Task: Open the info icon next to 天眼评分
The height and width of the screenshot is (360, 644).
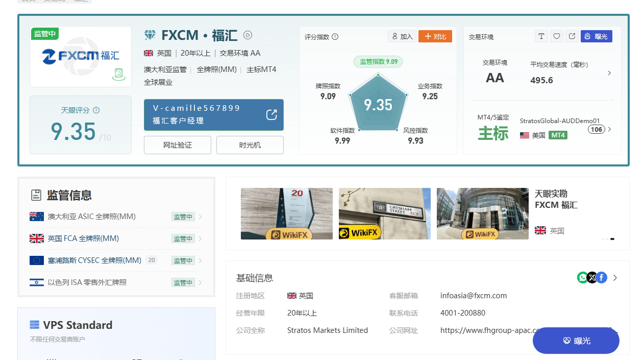Action: coord(96,110)
